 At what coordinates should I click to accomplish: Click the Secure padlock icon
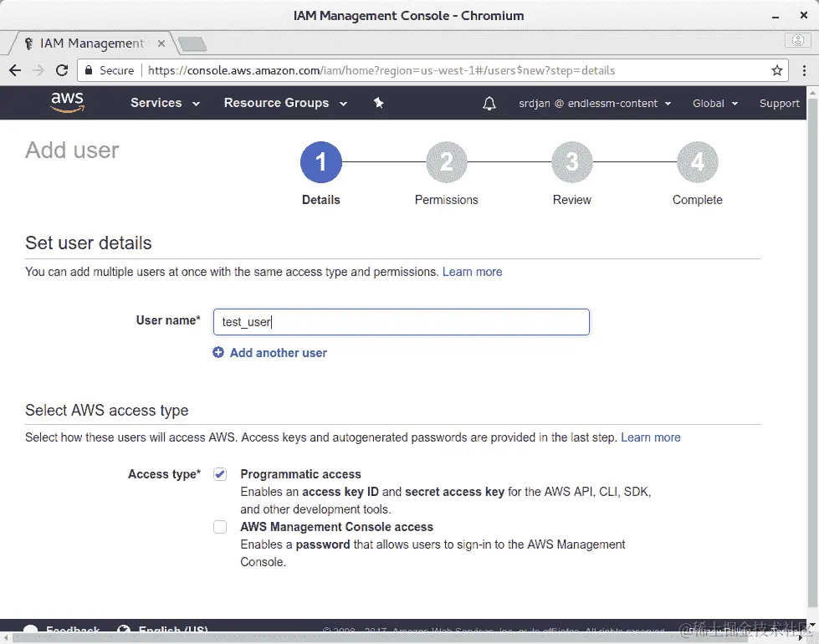(89, 70)
